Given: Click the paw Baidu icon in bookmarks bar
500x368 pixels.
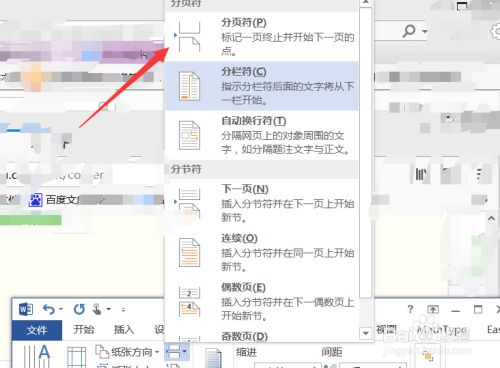Looking at the screenshot, I should [36, 200].
